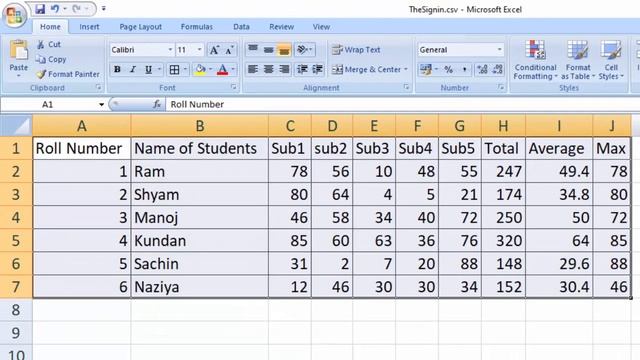Open Conditional Formatting menu
The image size is (640, 360).
(535, 60)
